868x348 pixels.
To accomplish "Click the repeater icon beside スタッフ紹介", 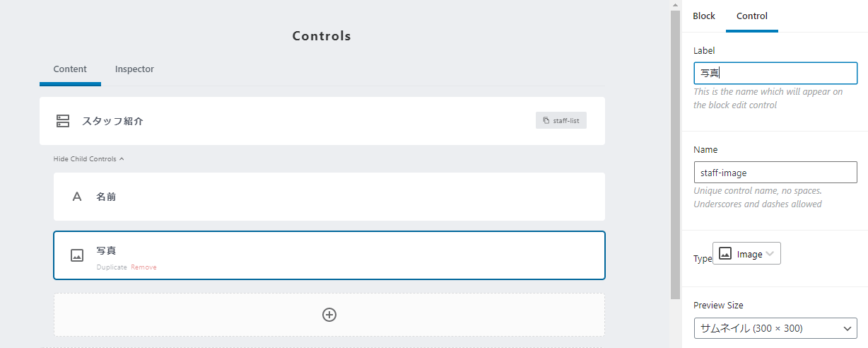I will coord(63,121).
